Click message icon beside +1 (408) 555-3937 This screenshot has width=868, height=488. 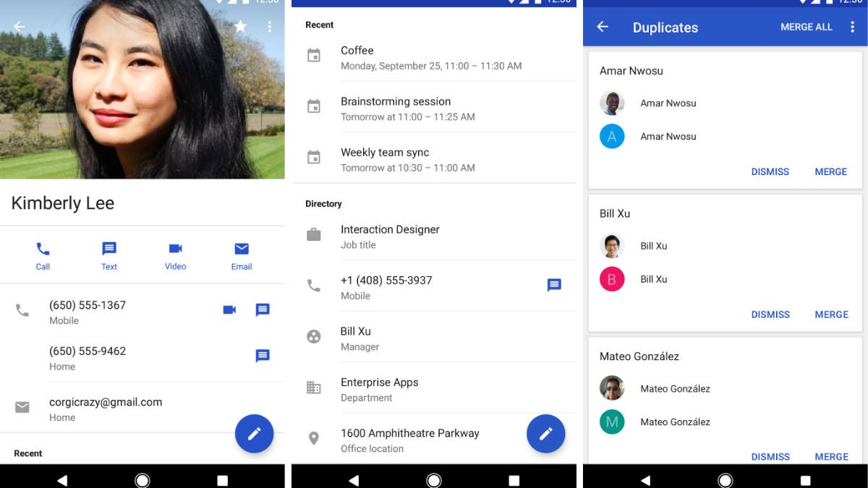[x=554, y=286]
